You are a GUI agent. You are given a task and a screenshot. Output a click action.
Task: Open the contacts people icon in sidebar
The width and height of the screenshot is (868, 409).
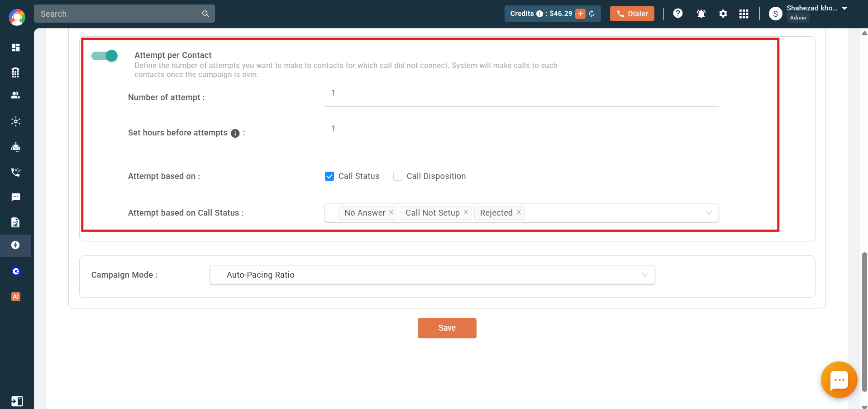pyautogui.click(x=16, y=95)
